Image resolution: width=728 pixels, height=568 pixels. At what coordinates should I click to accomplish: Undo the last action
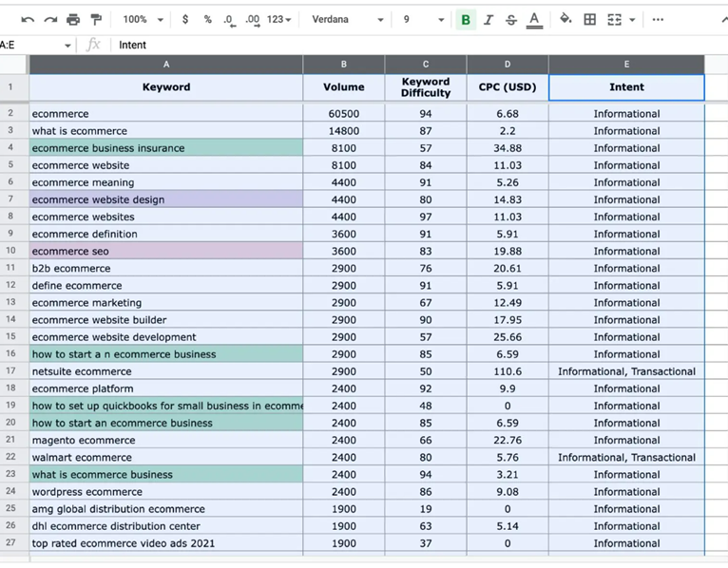[28, 20]
